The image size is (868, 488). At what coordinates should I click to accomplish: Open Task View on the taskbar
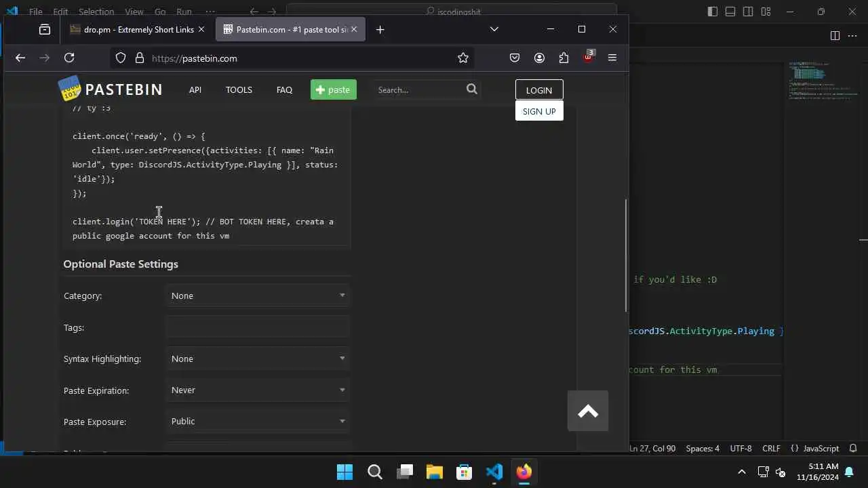click(405, 472)
